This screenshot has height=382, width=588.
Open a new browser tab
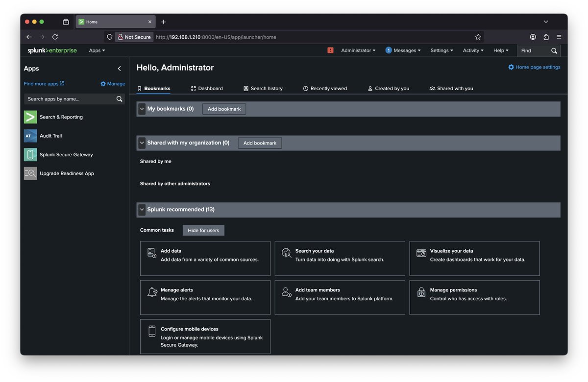tap(163, 22)
